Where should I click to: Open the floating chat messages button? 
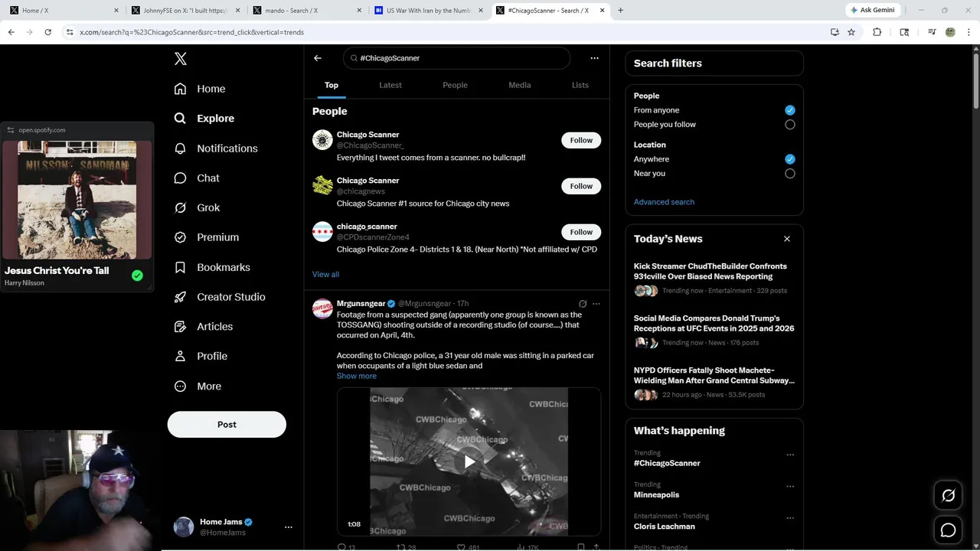(948, 530)
